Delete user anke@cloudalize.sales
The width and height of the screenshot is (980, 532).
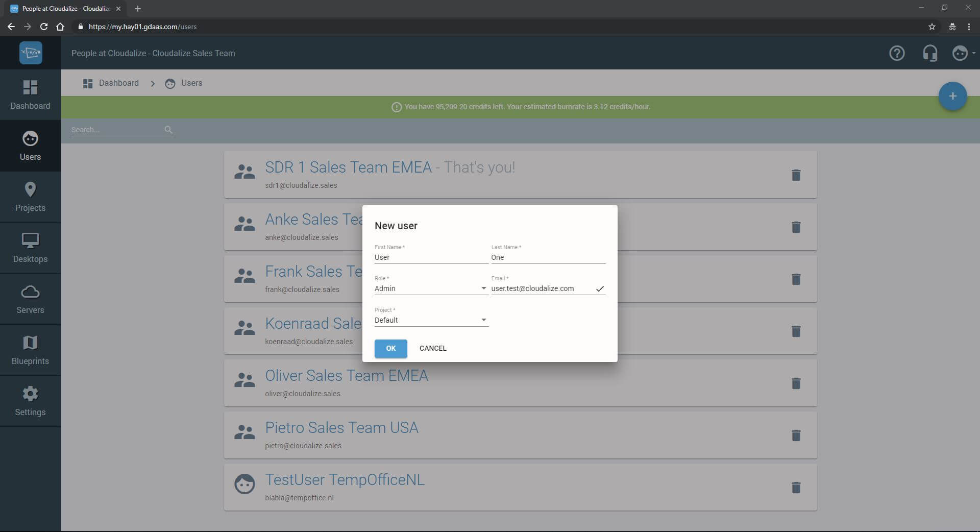click(796, 227)
